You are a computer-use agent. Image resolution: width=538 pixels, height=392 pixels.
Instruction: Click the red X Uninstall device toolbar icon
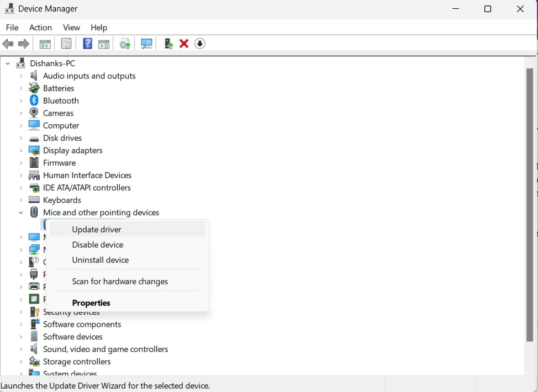point(184,44)
